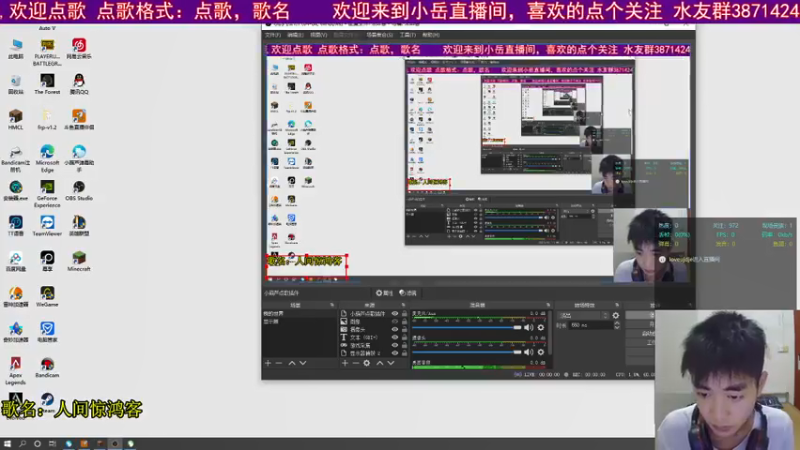Screen dimensions: 800x450
Task: Toggle visibility of the game capture source
Action: tap(394, 345)
